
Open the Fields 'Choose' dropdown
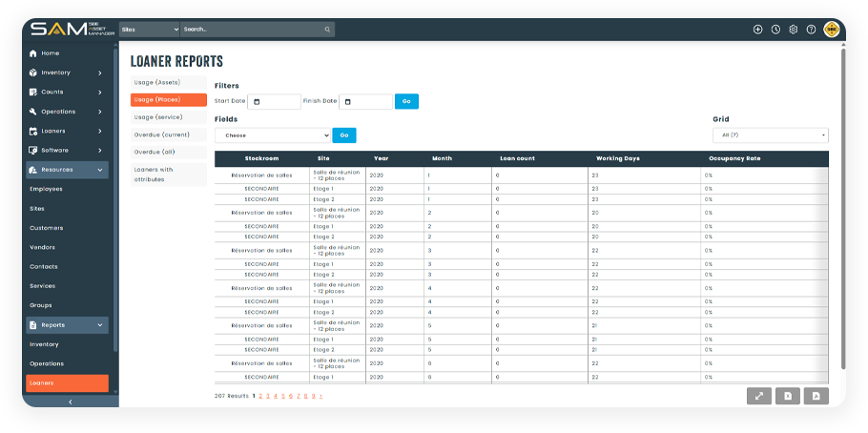coord(272,135)
